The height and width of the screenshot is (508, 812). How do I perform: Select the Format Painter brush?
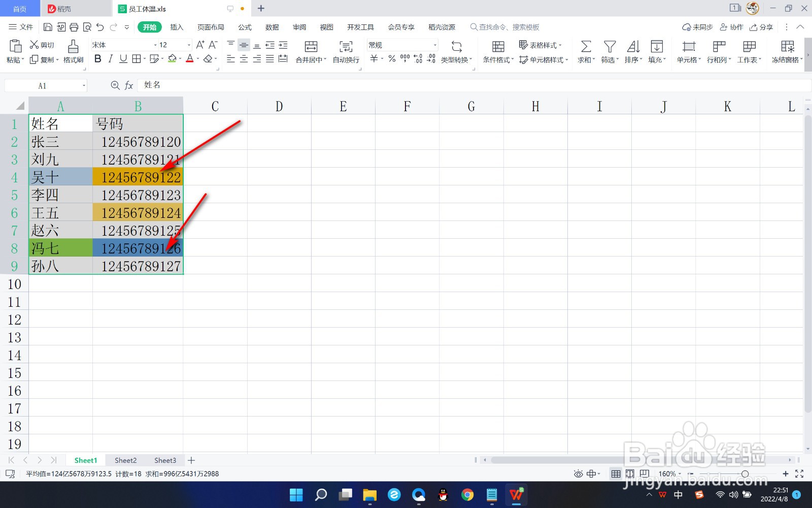[73, 46]
